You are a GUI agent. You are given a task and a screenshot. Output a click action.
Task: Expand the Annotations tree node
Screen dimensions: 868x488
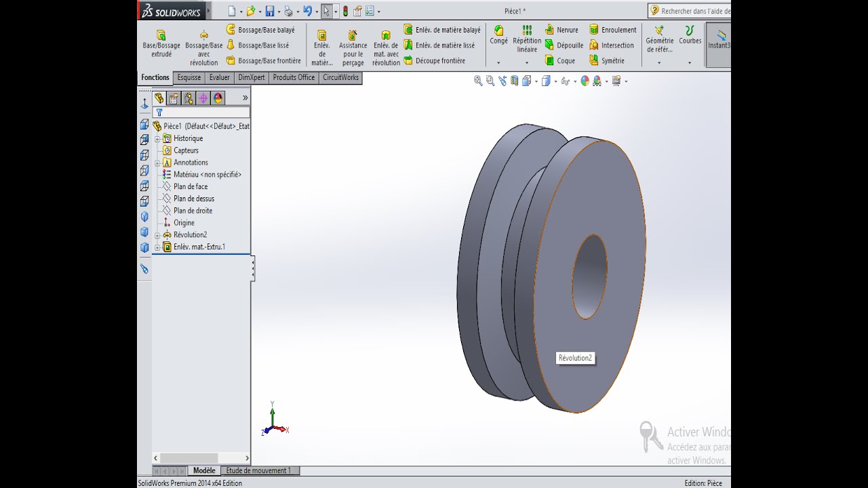157,163
